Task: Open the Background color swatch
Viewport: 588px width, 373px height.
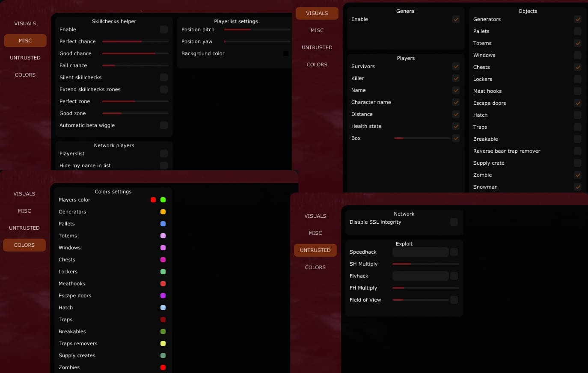Action: tap(286, 53)
